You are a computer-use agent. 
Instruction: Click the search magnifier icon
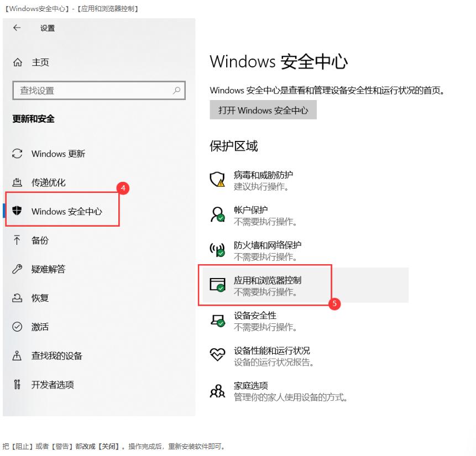coord(176,91)
